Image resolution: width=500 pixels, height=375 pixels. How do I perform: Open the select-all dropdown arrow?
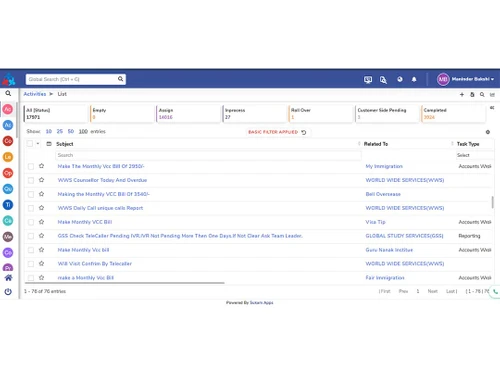[x=38, y=144]
